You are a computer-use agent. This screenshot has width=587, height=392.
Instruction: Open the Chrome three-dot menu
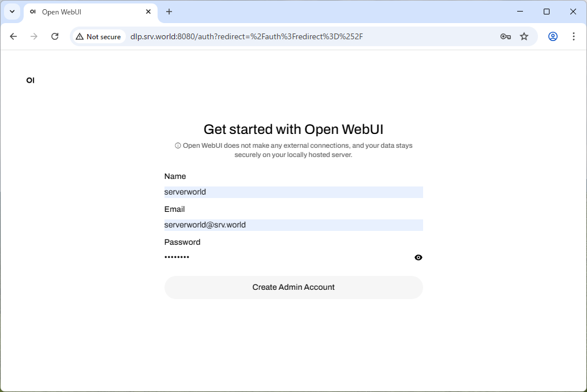click(x=573, y=36)
